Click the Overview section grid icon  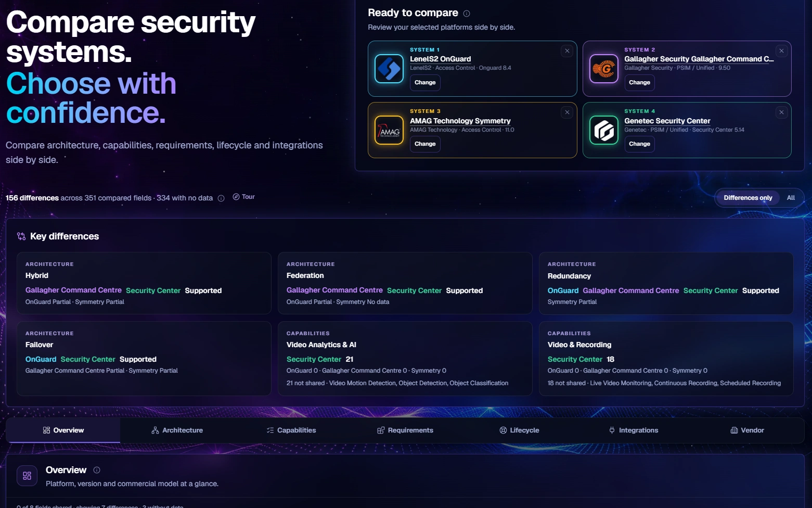click(x=27, y=476)
